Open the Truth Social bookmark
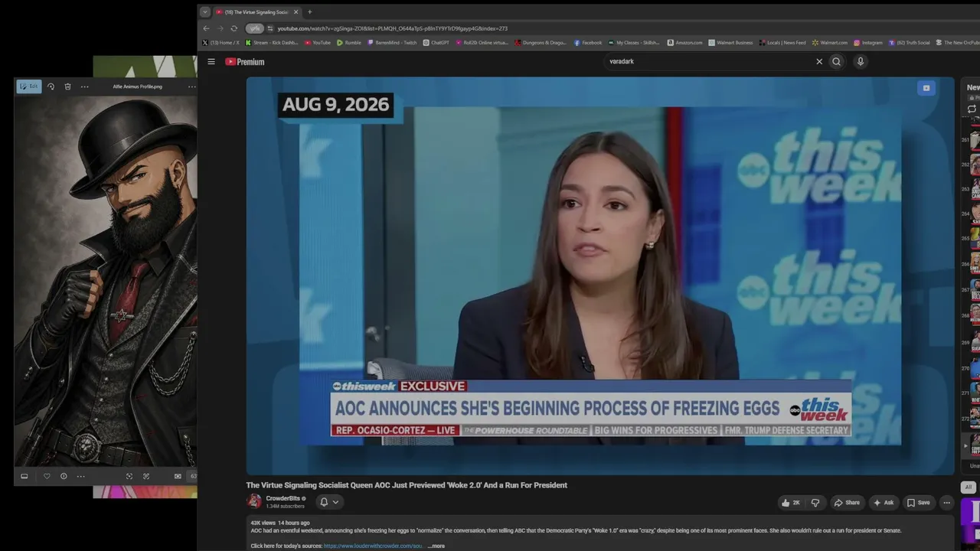This screenshot has width=980, height=551. pos(909,43)
